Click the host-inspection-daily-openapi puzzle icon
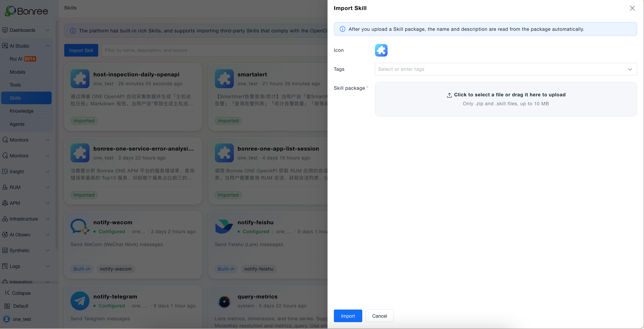Viewport: 644px width, 329px height. [80, 79]
